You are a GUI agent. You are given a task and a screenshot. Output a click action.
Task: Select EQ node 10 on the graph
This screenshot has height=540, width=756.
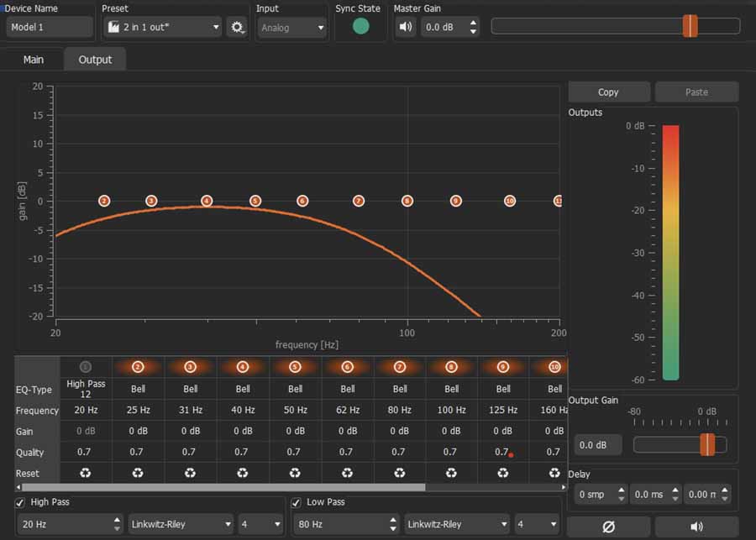[510, 201]
